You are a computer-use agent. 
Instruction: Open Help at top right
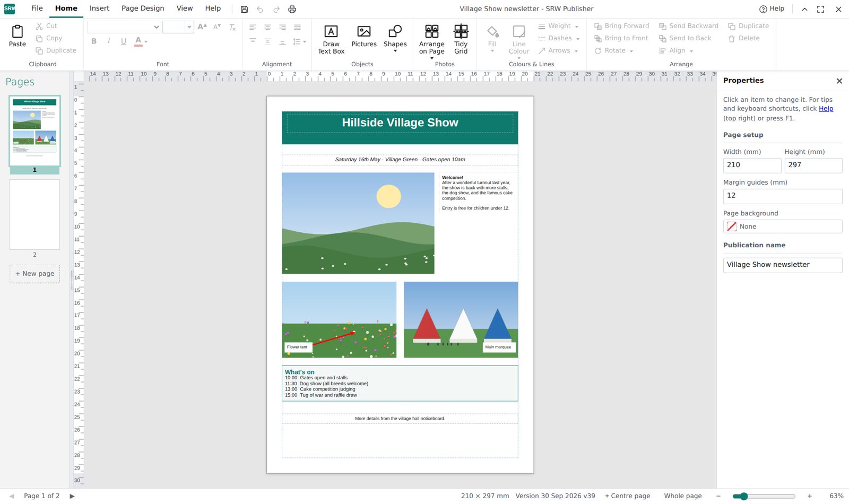point(772,9)
